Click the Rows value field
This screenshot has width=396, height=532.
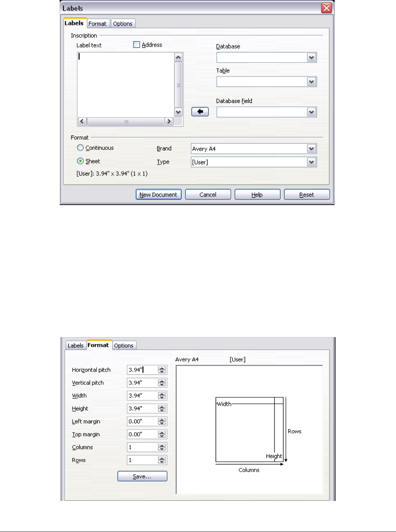tap(142, 460)
